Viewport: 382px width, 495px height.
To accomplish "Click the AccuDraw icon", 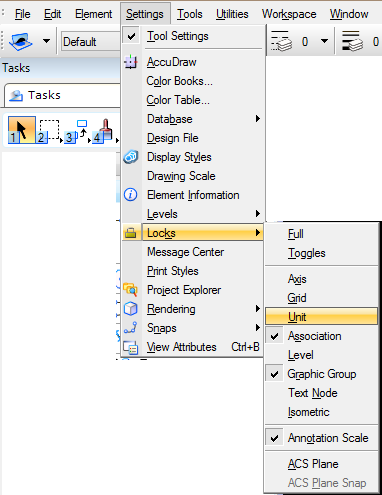I will [131, 62].
